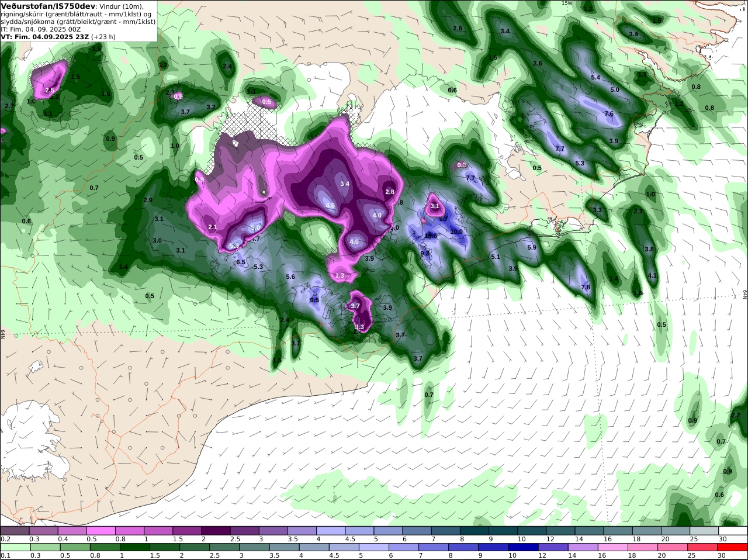748x560 pixels.
Task: Click the '3.3' precipitation value on the map
Action: (x=597, y=210)
